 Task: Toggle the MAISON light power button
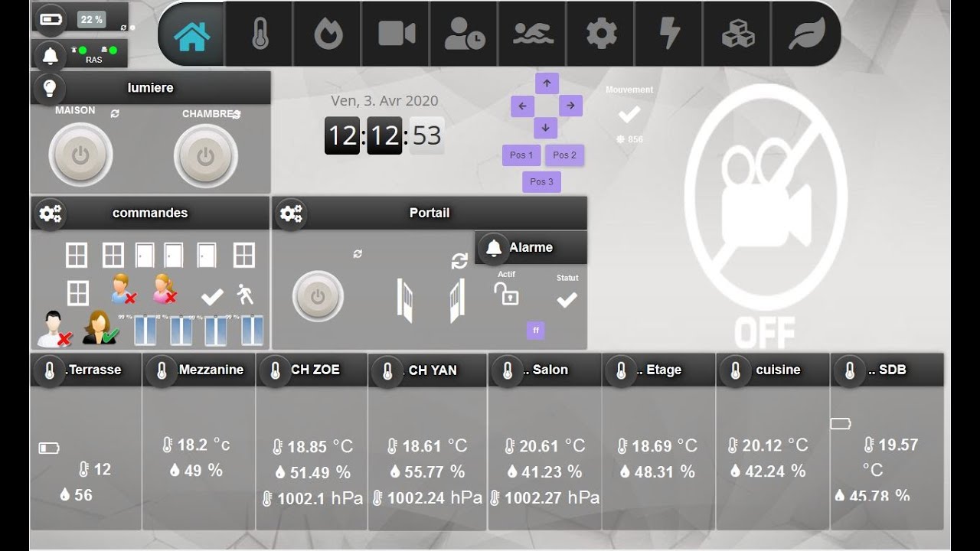(x=80, y=155)
